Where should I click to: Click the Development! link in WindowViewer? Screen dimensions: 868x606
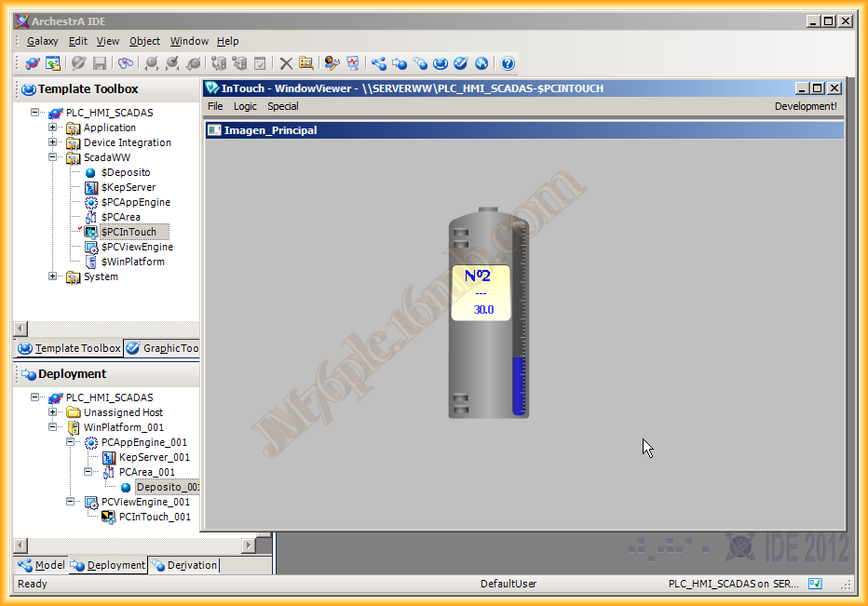click(805, 106)
